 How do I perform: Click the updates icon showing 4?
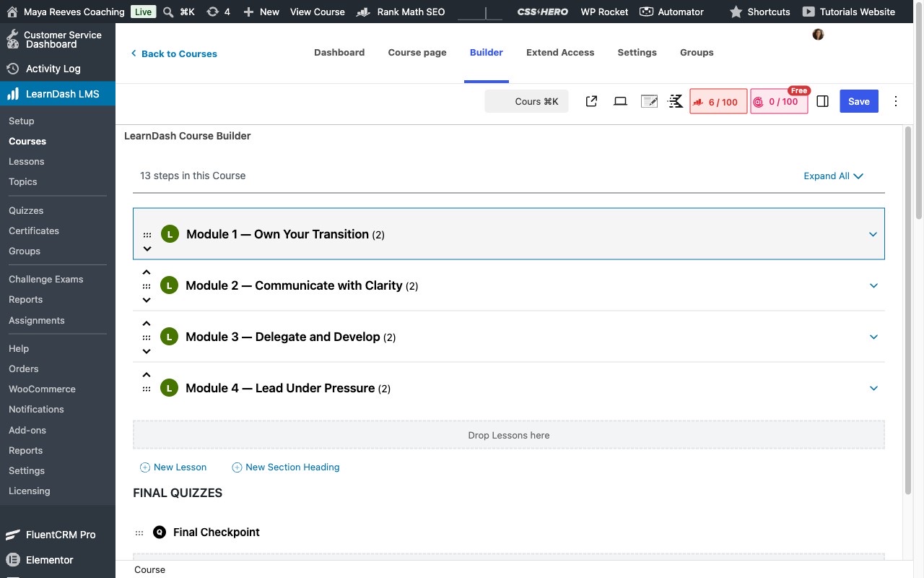point(212,12)
